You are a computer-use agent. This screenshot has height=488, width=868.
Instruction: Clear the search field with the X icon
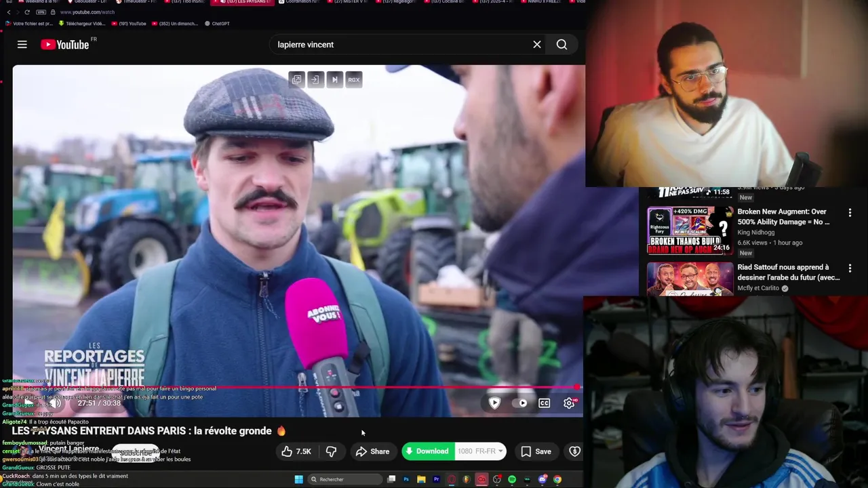tap(537, 45)
